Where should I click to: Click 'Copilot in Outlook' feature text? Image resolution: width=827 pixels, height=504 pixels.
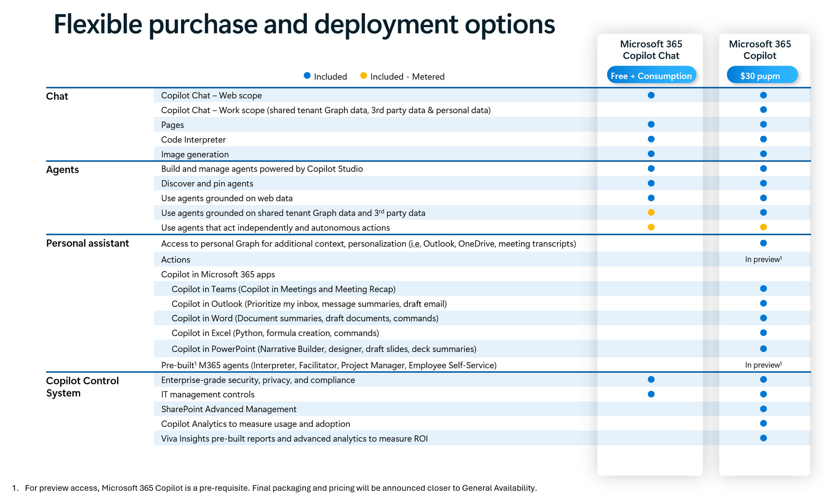309,304
